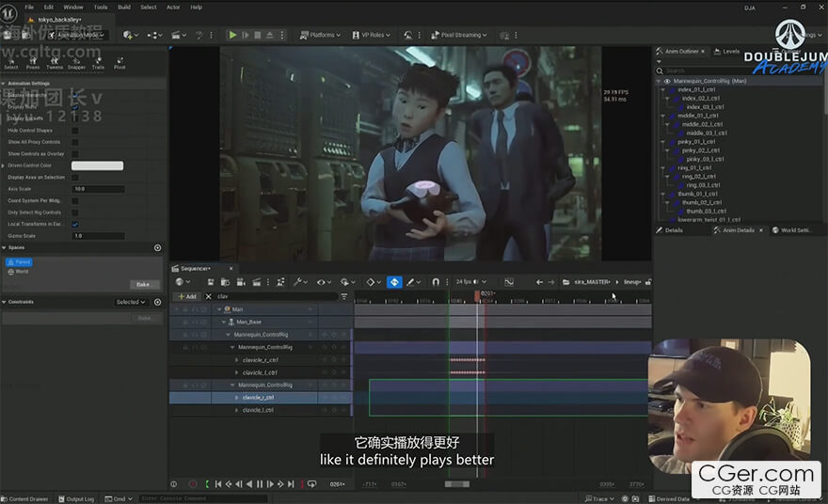This screenshot has height=504, width=828.
Task: Switch to the Anim Details tab
Action: [738, 230]
